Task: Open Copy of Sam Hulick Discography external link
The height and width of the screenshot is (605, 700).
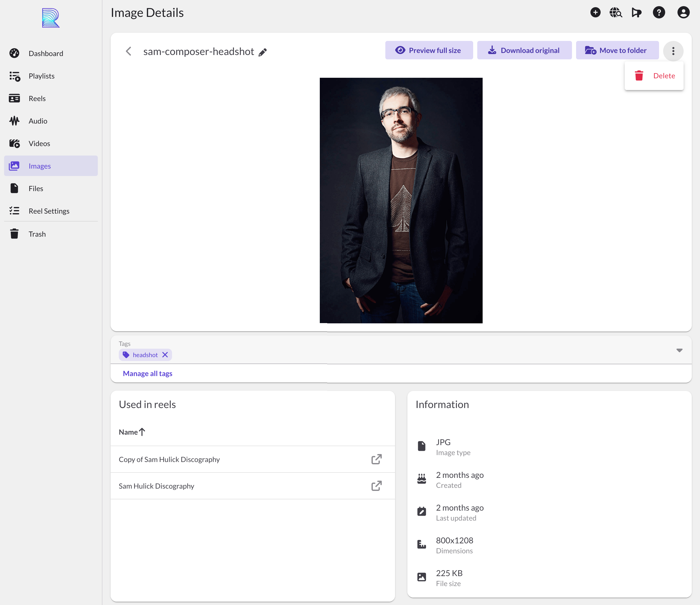Action: tap(376, 459)
